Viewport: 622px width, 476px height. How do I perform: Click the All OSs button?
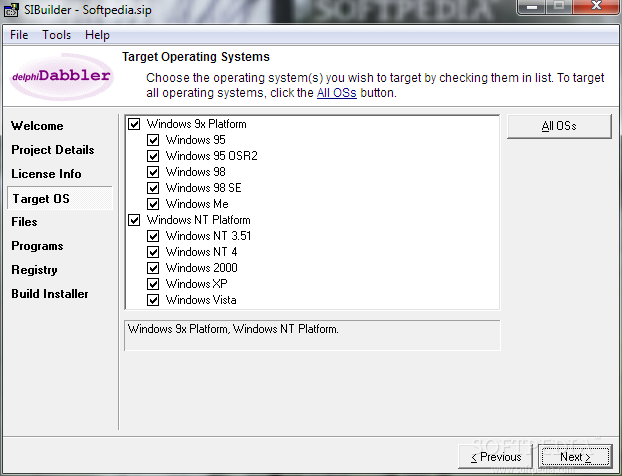pyautogui.click(x=559, y=127)
